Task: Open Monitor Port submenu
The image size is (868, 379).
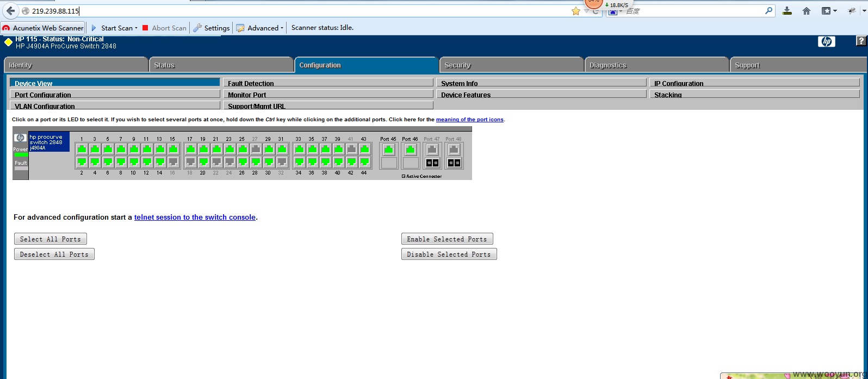Action: pyautogui.click(x=328, y=94)
